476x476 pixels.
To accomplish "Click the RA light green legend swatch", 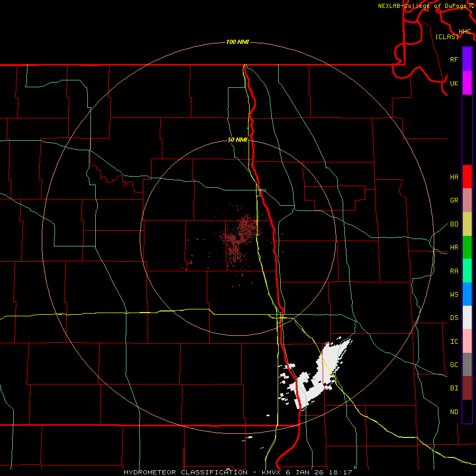I will [x=467, y=271].
